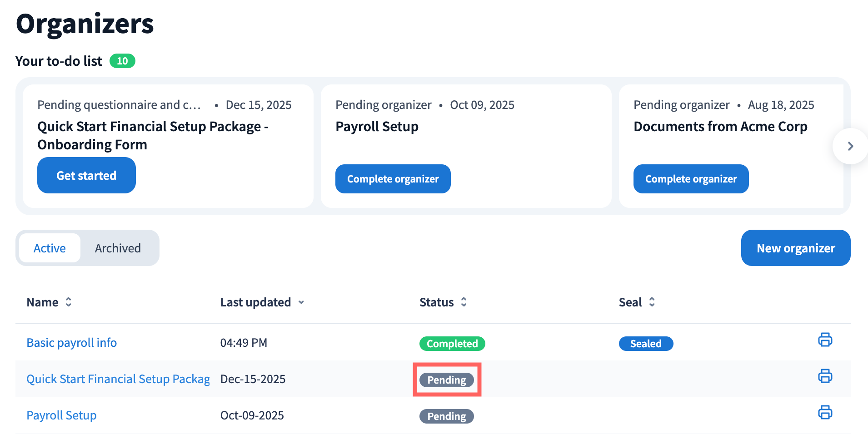Click the Dec 15, 2025 card date

[x=259, y=105]
